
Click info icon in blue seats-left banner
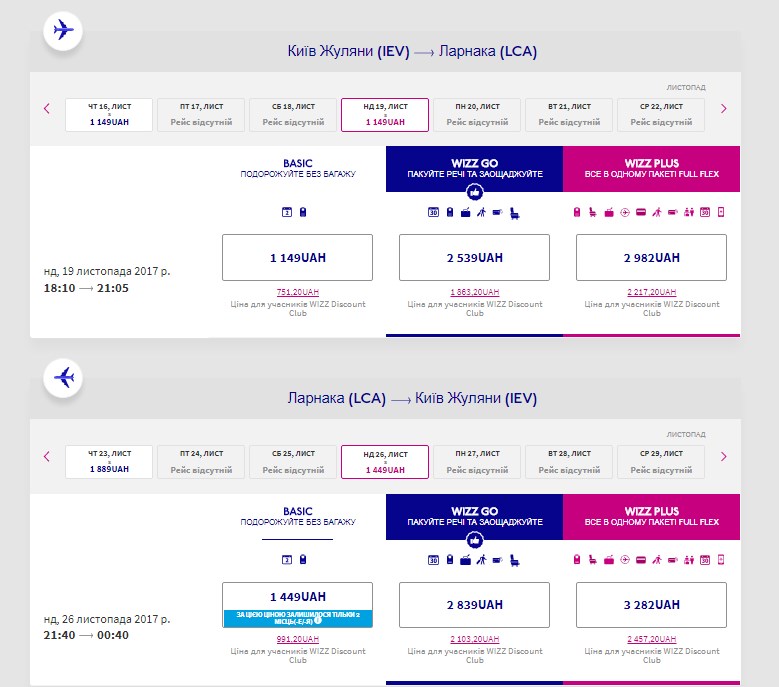click(x=317, y=620)
